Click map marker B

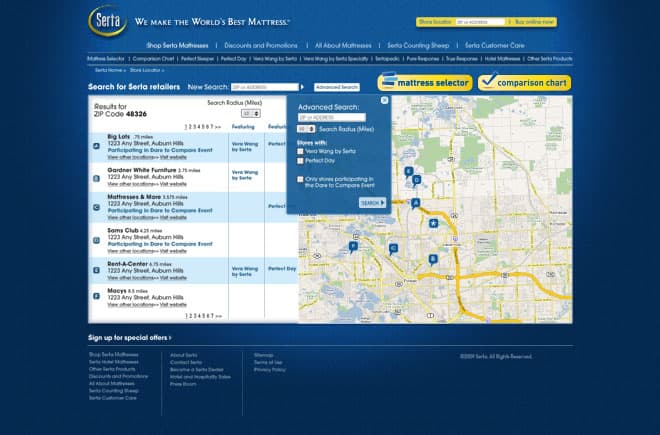coord(433,259)
